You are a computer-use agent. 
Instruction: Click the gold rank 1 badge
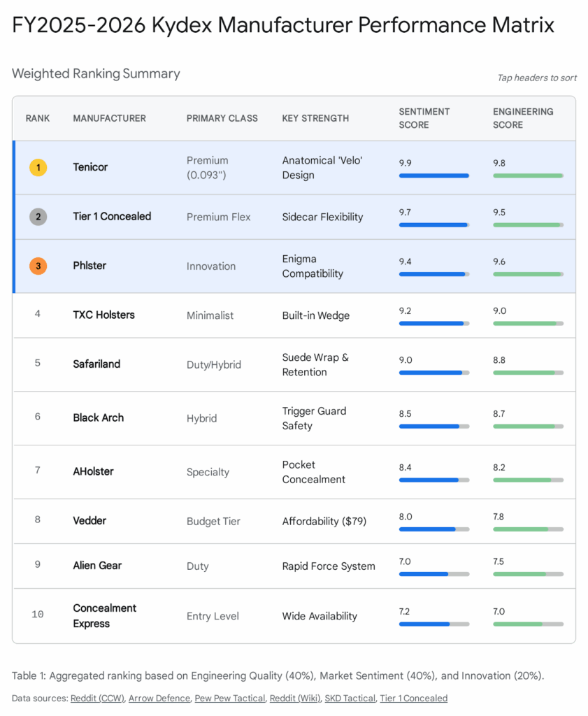[x=38, y=168]
